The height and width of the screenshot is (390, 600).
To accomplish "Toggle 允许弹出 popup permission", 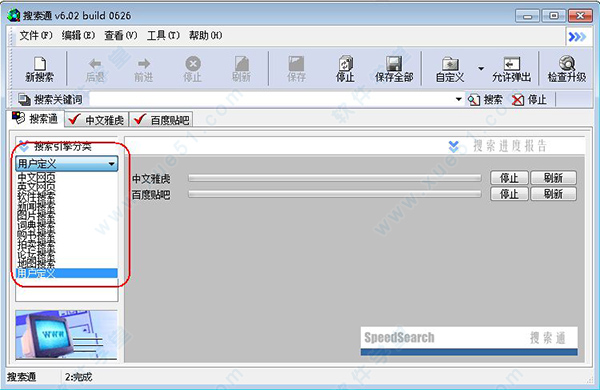I will [511, 69].
